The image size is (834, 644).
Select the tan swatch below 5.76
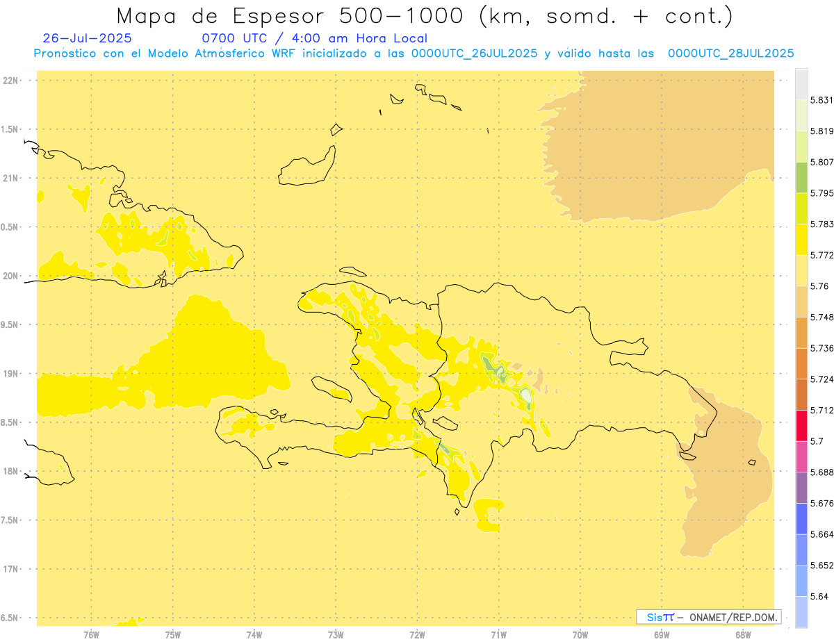(801, 301)
